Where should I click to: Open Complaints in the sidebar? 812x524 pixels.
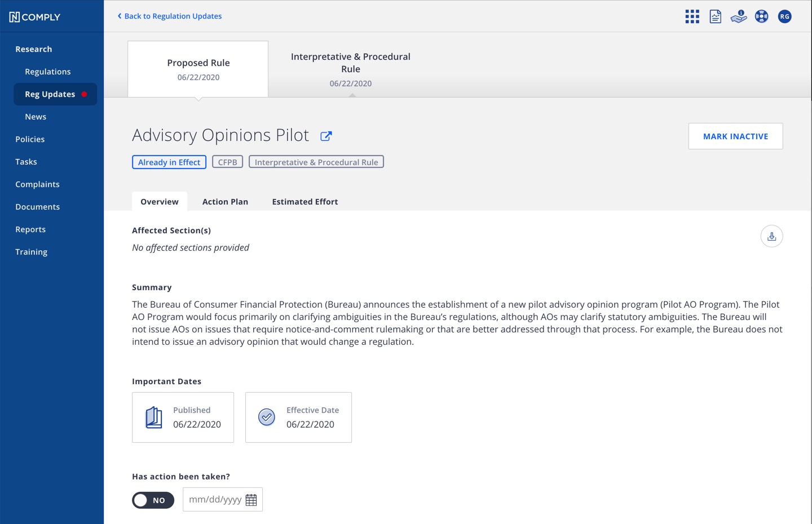[x=37, y=184]
